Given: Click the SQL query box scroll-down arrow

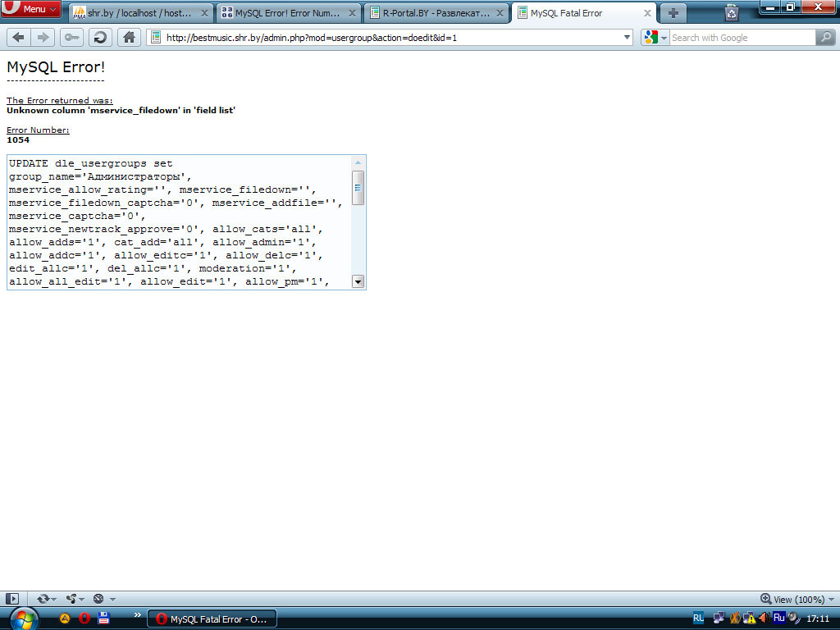Looking at the screenshot, I should 358,281.
